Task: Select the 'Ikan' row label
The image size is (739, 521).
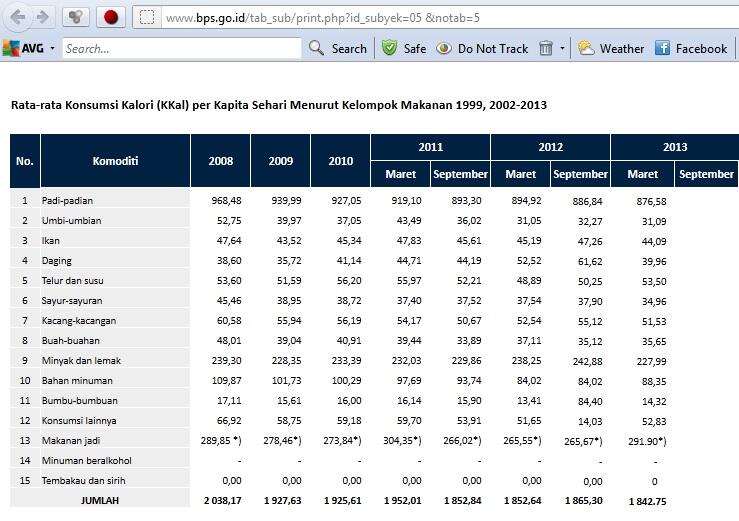Action: (50, 240)
